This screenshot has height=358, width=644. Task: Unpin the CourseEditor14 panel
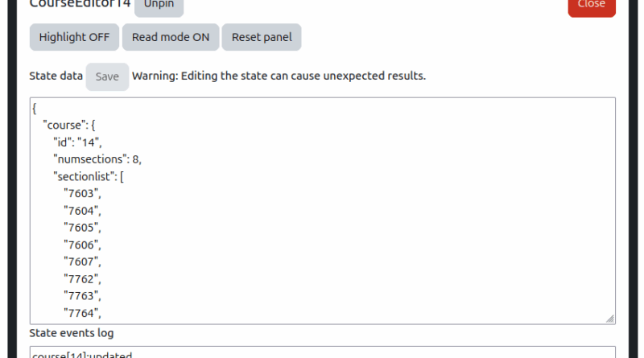point(159,5)
